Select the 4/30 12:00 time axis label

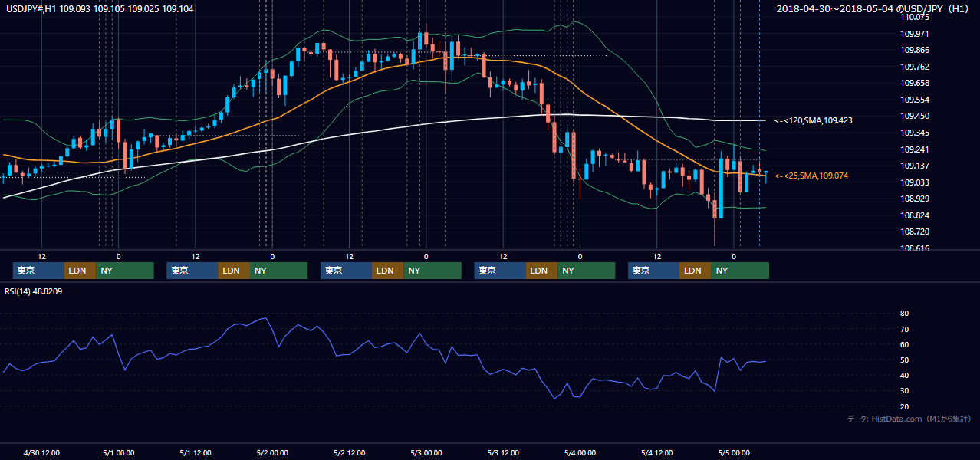click(x=41, y=452)
